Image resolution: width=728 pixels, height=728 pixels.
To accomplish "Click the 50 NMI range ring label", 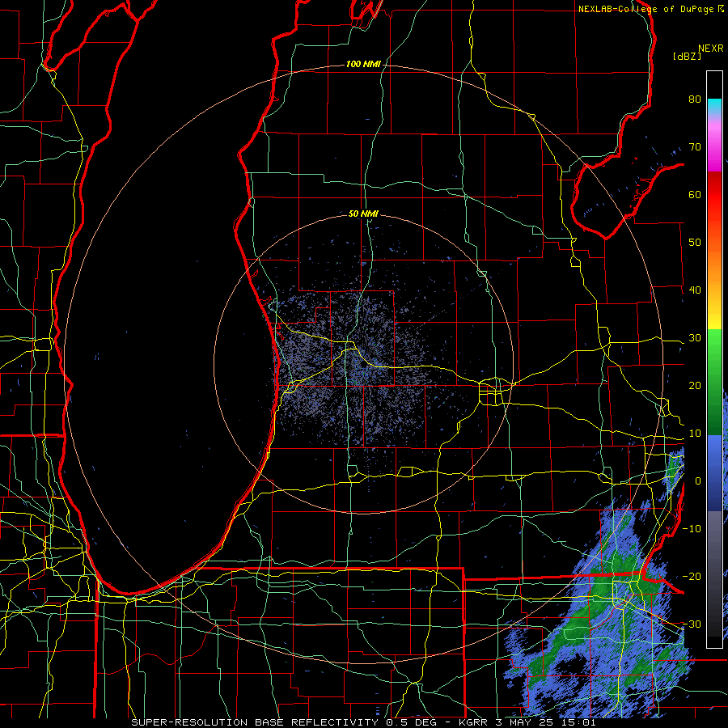I will point(363,214).
